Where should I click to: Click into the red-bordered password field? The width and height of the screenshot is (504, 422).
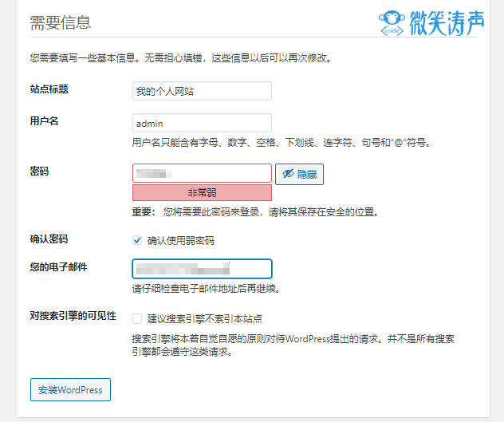tap(202, 173)
